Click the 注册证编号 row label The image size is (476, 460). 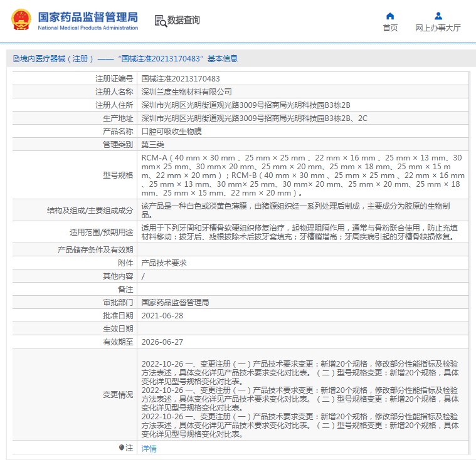pos(114,79)
